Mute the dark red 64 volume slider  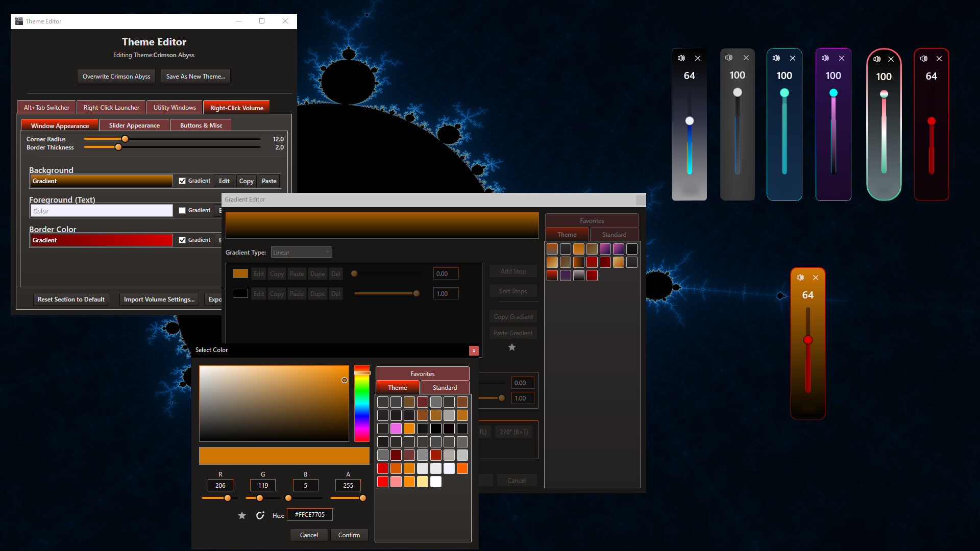click(x=923, y=59)
